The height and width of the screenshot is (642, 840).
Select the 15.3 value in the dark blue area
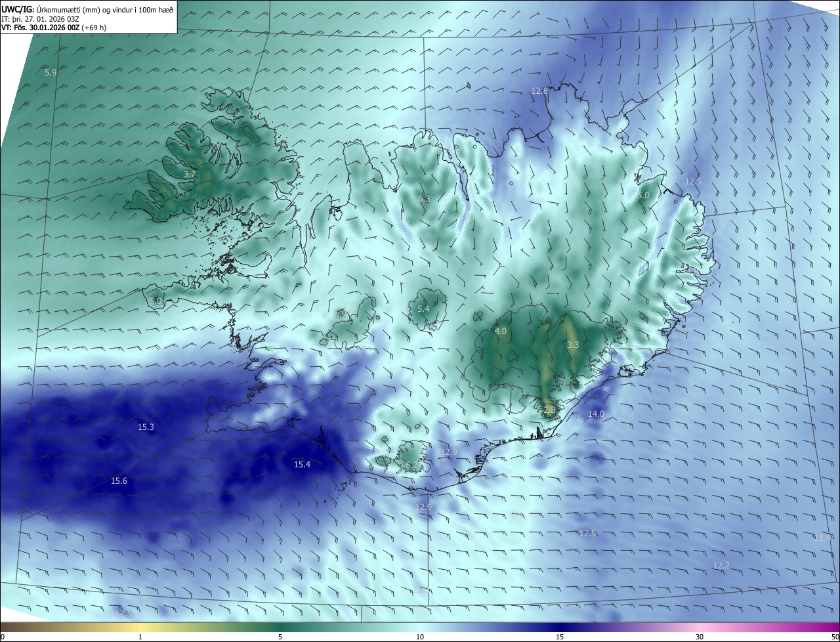click(146, 427)
